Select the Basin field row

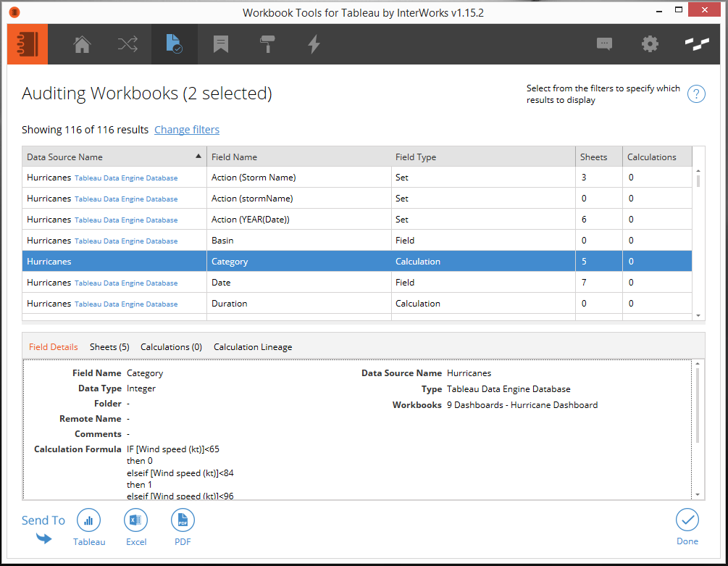357,240
